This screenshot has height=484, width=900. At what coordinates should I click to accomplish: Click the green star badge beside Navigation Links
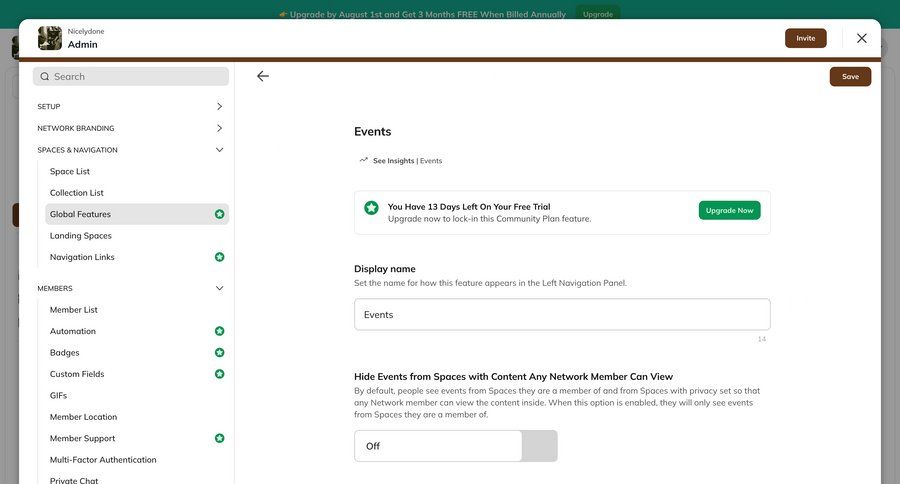click(219, 257)
